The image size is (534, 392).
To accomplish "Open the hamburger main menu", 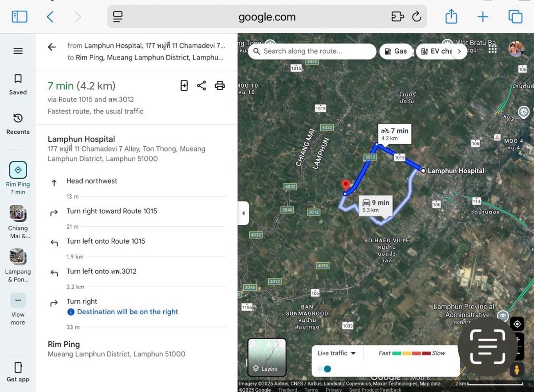I will 18,51.
